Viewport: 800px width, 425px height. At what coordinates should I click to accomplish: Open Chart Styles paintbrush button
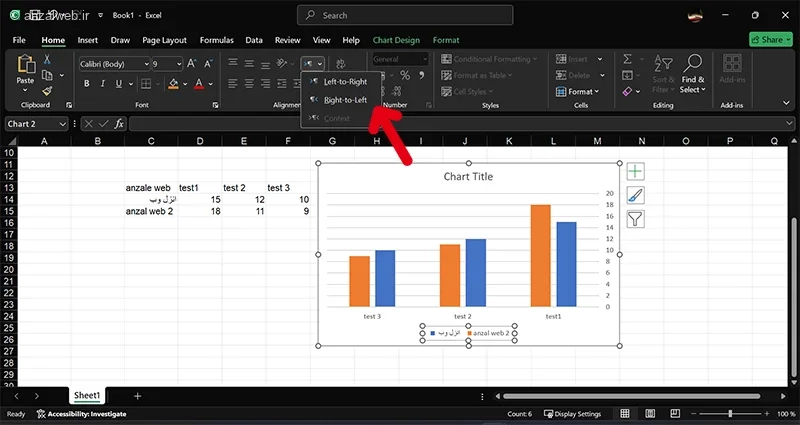(635, 195)
